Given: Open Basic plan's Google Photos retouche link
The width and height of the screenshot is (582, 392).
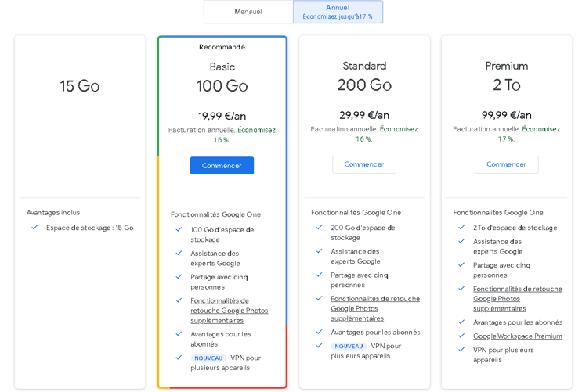Looking at the screenshot, I should pyautogui.click(x=229, y=311).
